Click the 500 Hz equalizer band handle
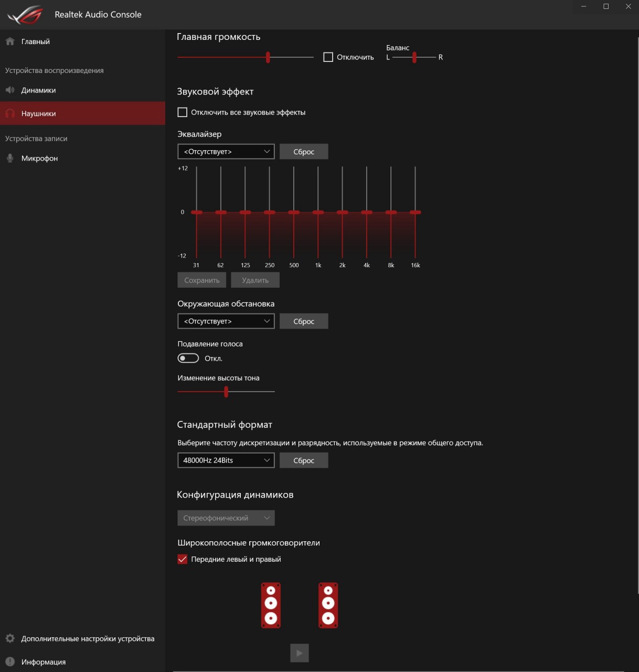The width and height of the screenshot is (639, 672). [294, 212]
